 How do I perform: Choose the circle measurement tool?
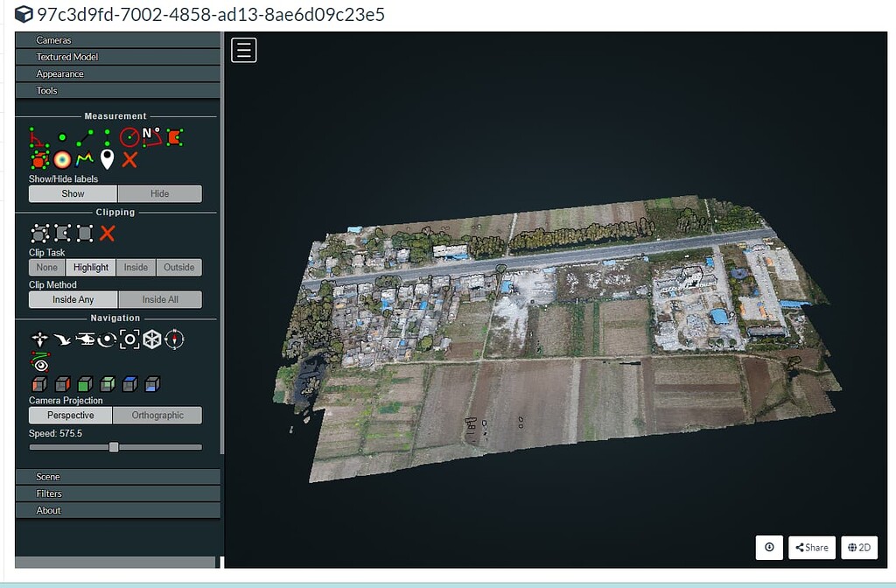tap(129, 136)
